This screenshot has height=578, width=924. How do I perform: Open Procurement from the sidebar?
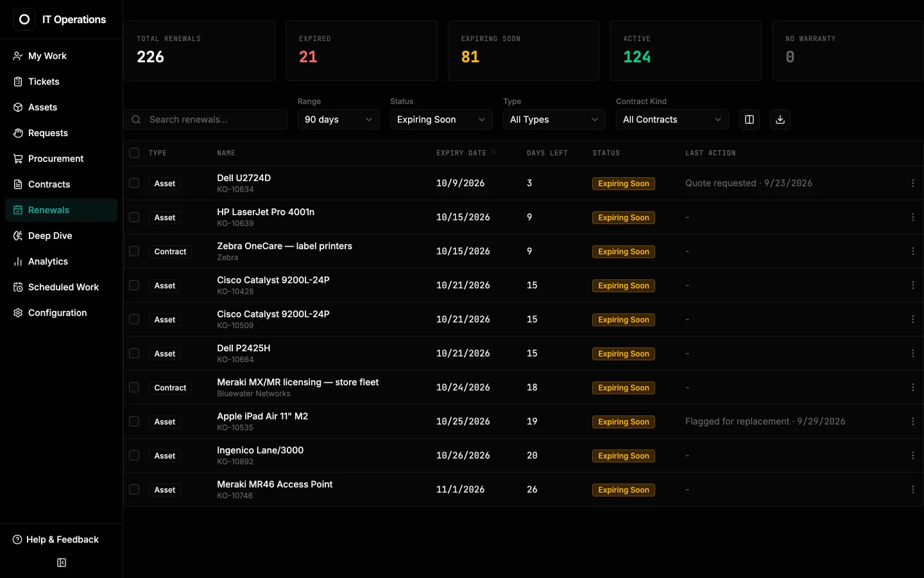(x=62, y=159)
